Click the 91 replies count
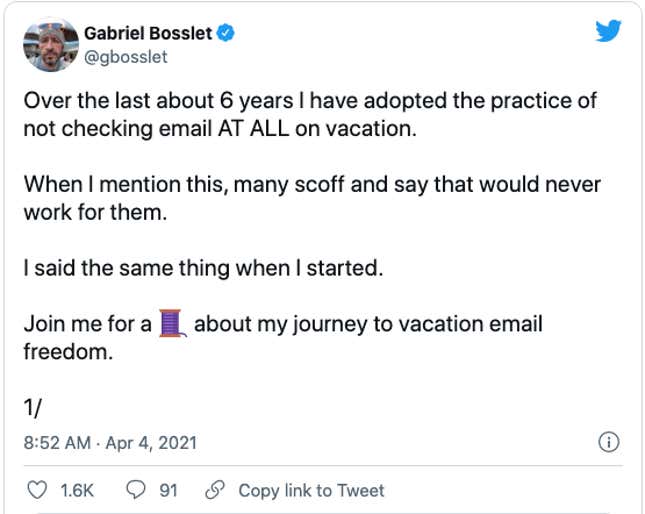Image resolution: width=645 pixels, height=514 pixels. [x=169, y=491]
